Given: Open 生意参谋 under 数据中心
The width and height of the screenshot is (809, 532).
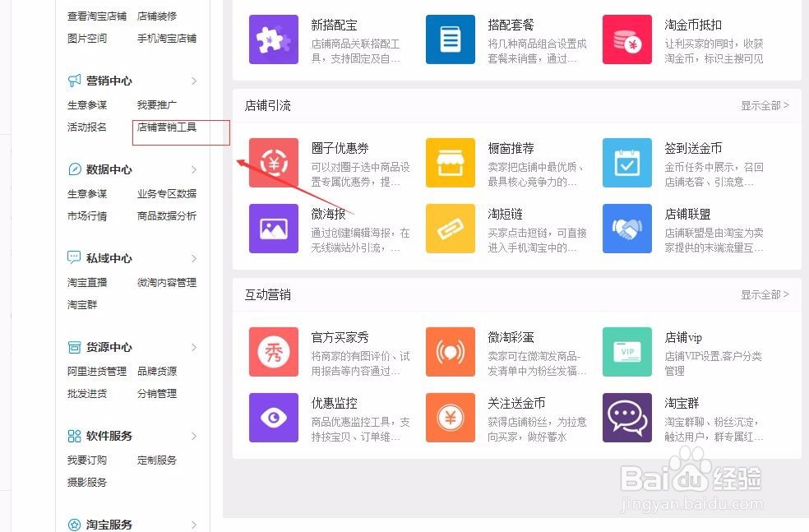Looking at the screenshot, I should pyautogui.click(x=86, y=193).
